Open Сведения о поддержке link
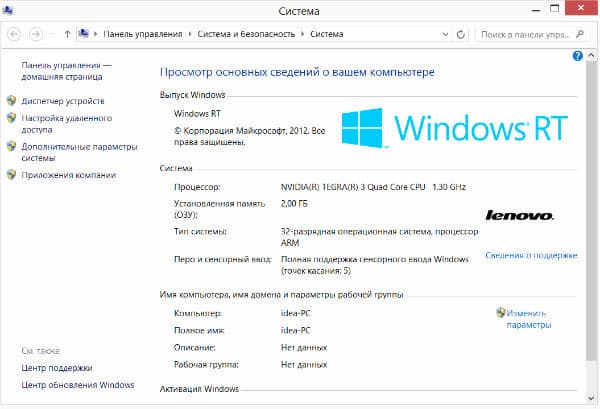Viewport: 600px width, 409px height. [x=531, y=255]
